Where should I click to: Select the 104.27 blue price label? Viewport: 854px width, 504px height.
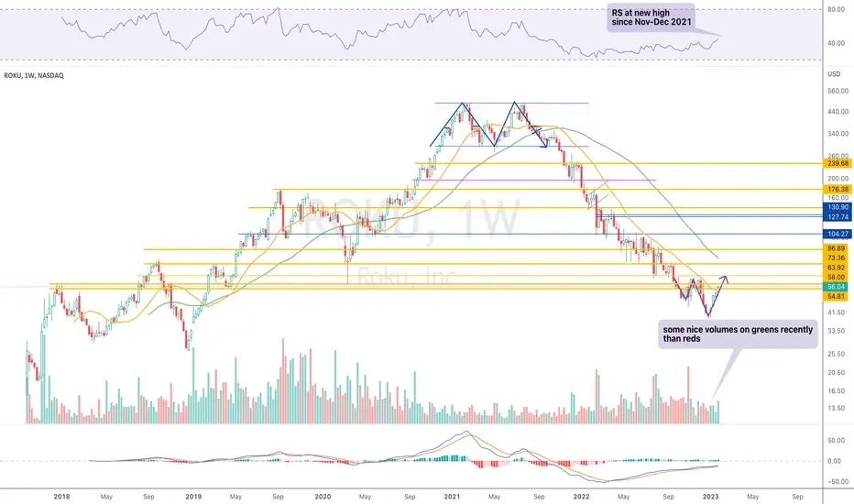838,235
